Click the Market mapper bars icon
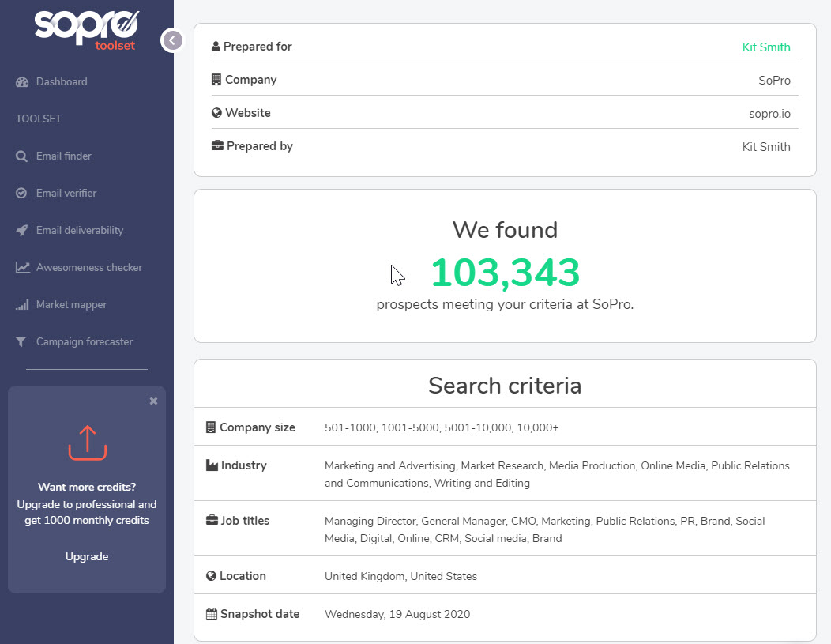This screenshot has width=831, height=644. pos(22,305)
